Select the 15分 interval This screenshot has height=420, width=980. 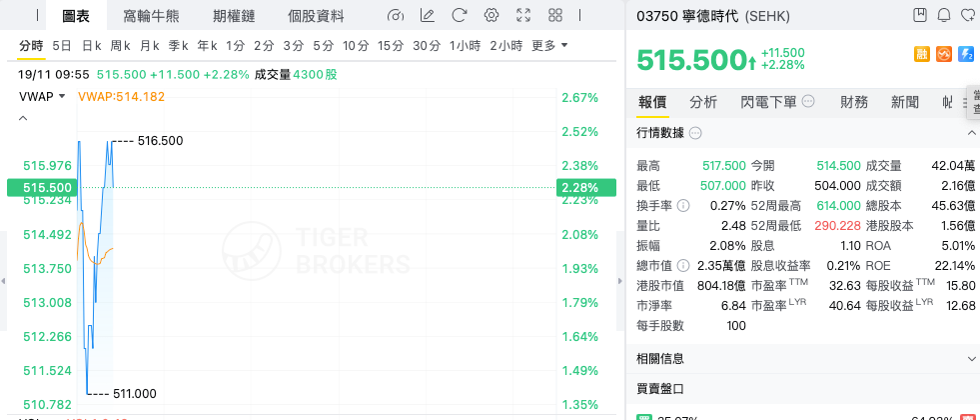[391, 46]
